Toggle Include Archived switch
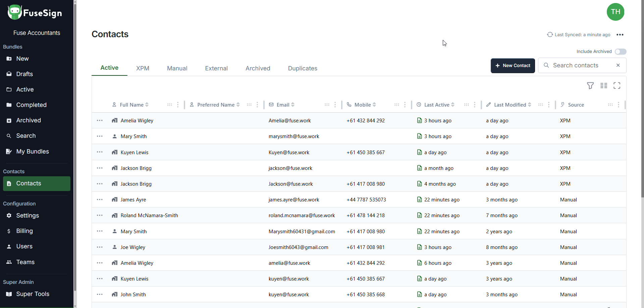This screenshot has width=644, height=308. [621, 52]
